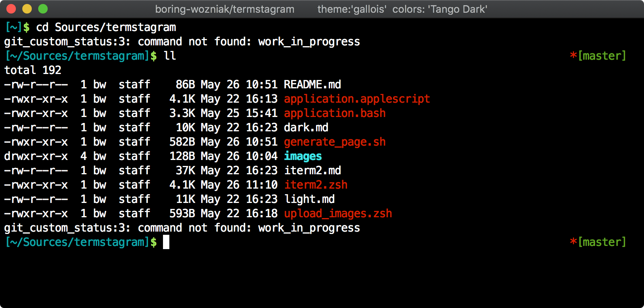Click the yellow minimize window button
Viewport: 644px width, 308px height.
[x=27, y=9]
